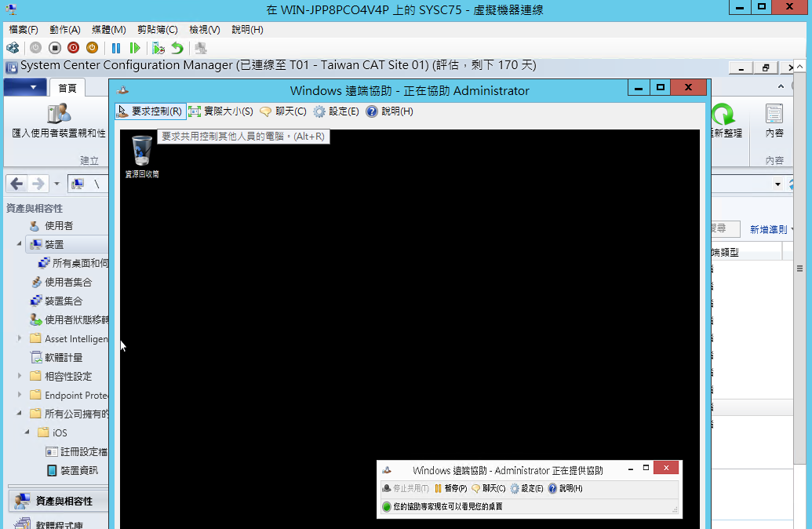The width and height of the screenshot is (812, 529).
Task: Click the grey Start VM power icon
Action: 35,48
